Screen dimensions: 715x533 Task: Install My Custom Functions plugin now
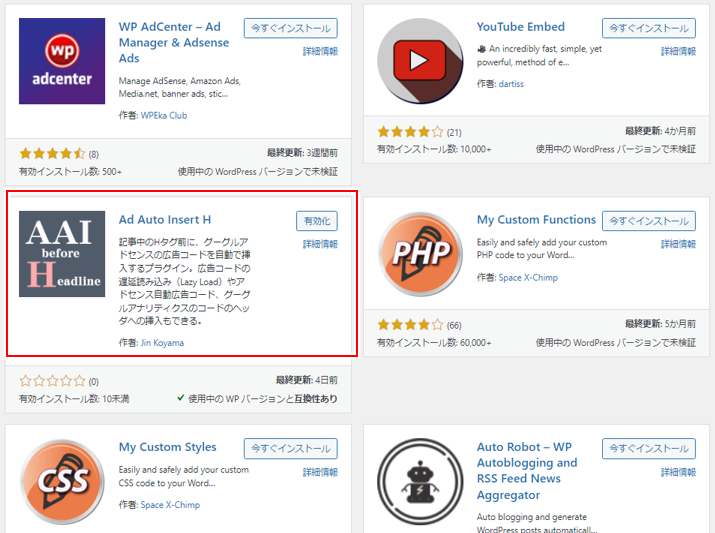click(649, 221)
